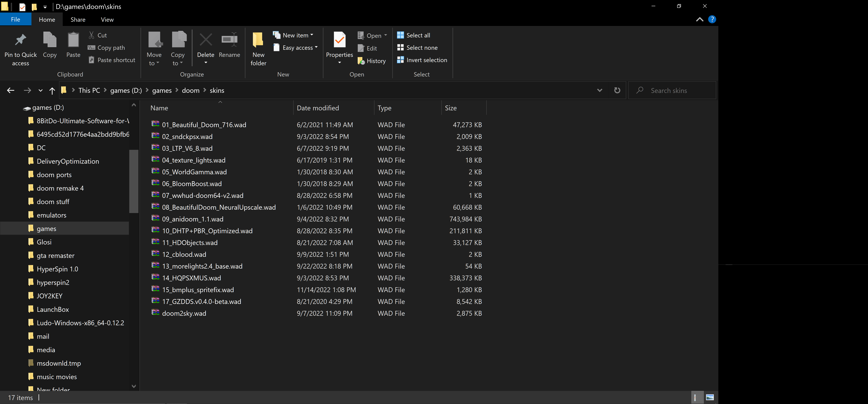Click the Copy ribbon icon
The image size is (868, 404).
click(x=50, y=40)
